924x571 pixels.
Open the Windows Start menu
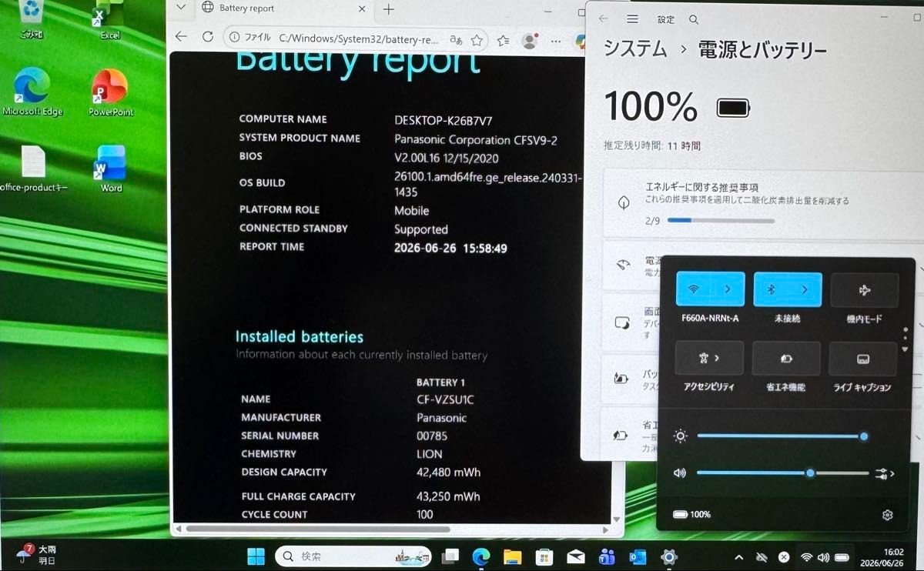(x=256, y=556)
